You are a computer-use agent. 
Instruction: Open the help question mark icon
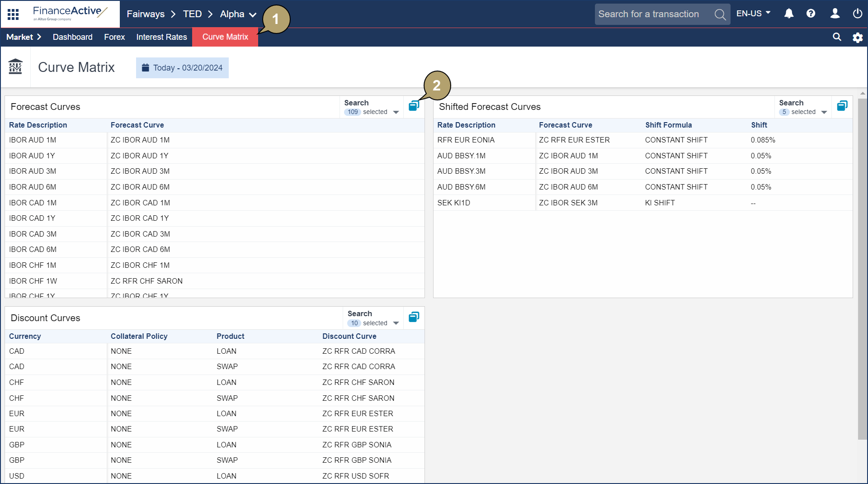point(811,14)
